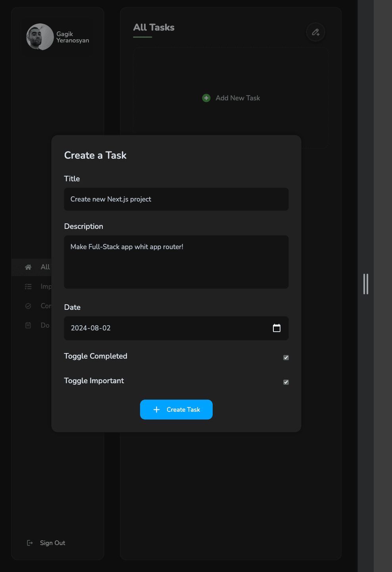Click the Title input showing Next.js project

176,199
